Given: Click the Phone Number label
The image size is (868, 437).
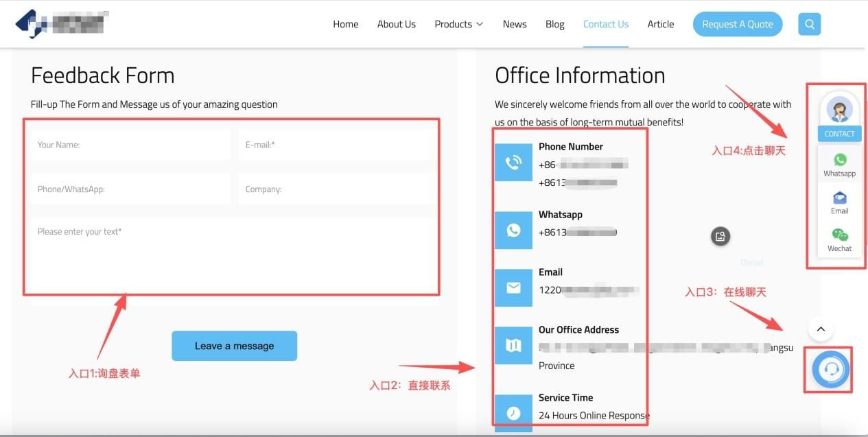Looking at the screenshot, I should [x=571, y=147].
